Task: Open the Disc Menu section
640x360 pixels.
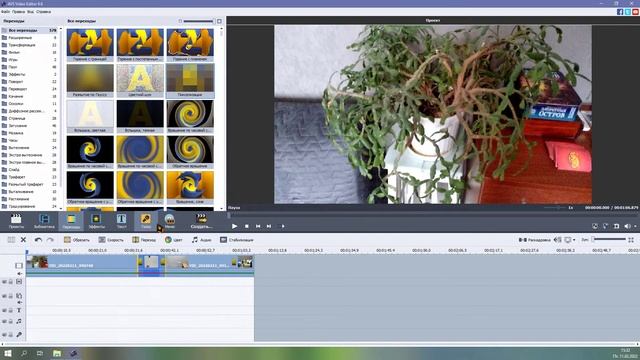Action: point(170,221)
